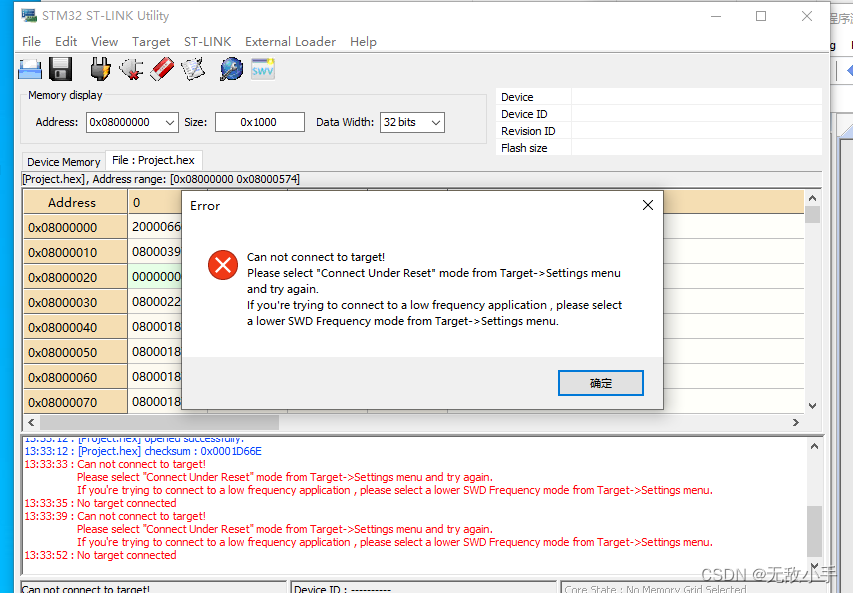Close the Error dialog with its X

(647, 205)
